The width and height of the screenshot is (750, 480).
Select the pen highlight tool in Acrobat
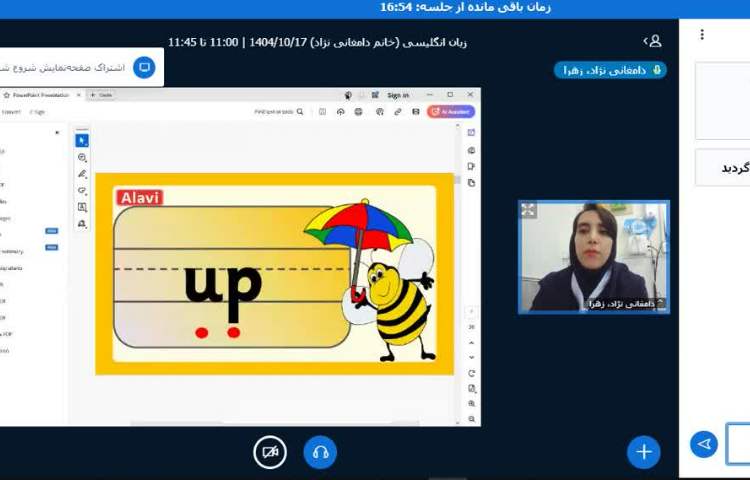[x=82, y=174]
